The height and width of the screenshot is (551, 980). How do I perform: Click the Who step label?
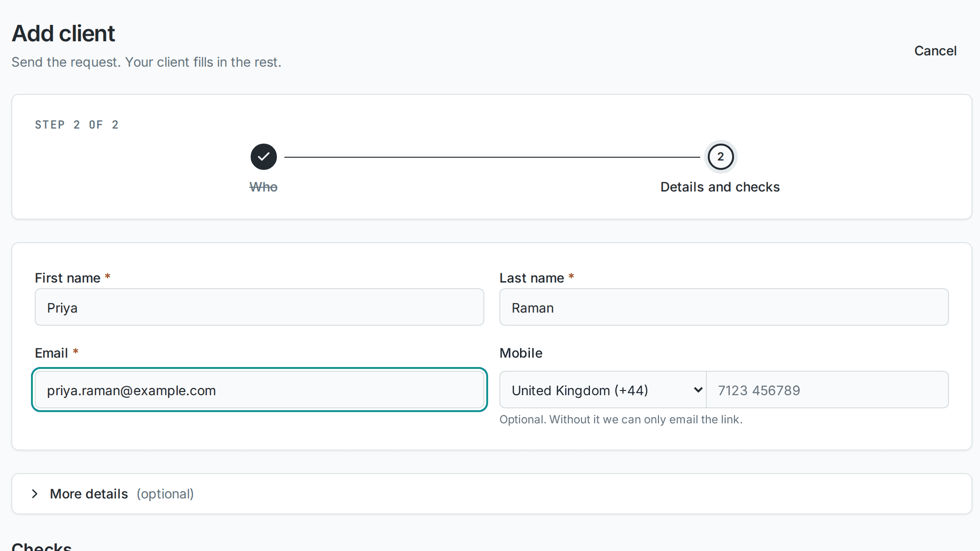[x=263, y=187]
